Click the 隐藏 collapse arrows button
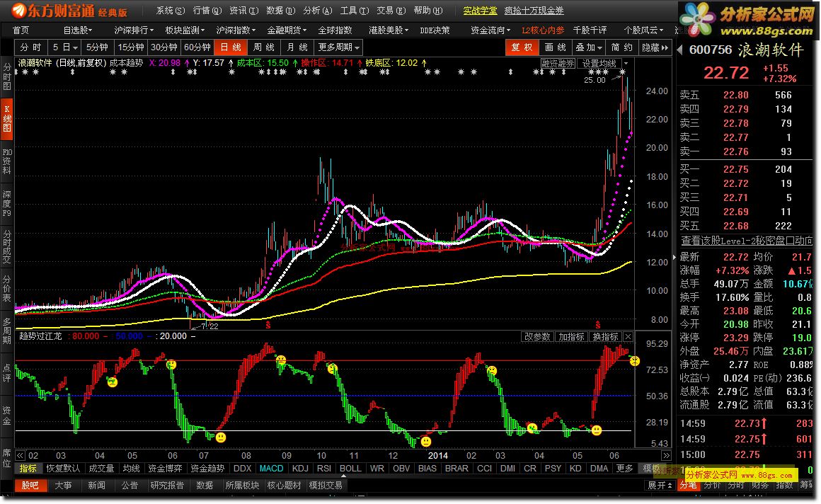The height and width of the screenshot is (504, 821). (655, 47)
